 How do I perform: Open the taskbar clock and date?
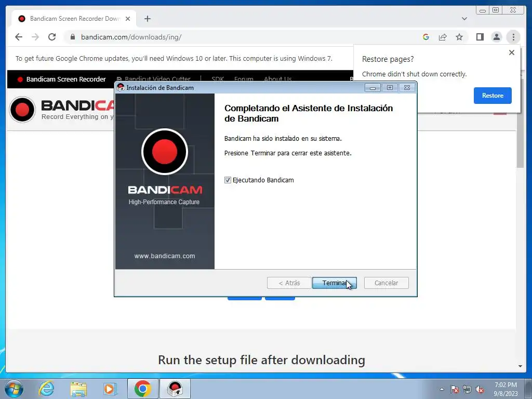(x=506, y=389)
